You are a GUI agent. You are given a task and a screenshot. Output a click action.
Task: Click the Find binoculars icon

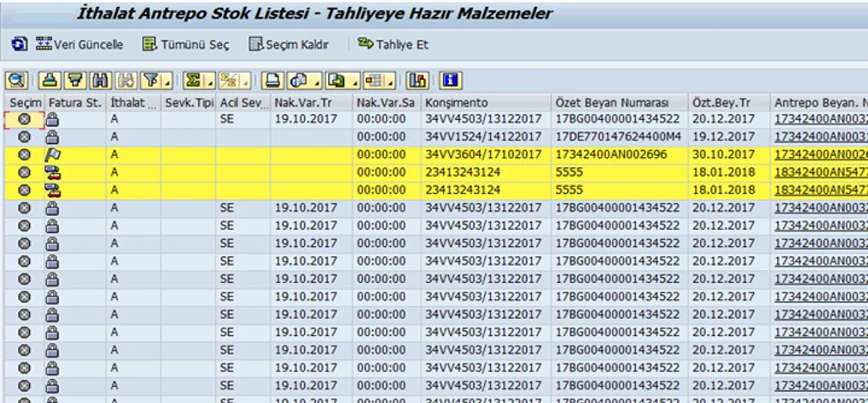101,81
